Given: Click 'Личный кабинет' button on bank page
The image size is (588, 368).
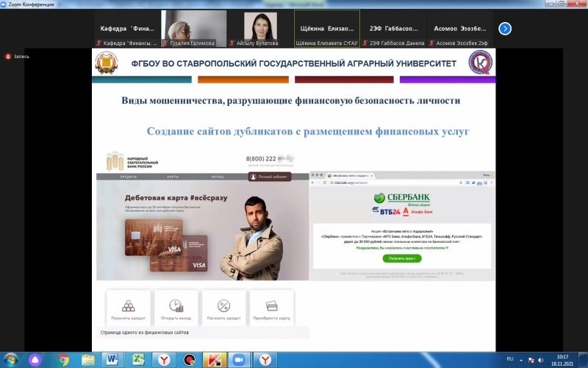Looking at the screenshot, I should tap(270, 177).
